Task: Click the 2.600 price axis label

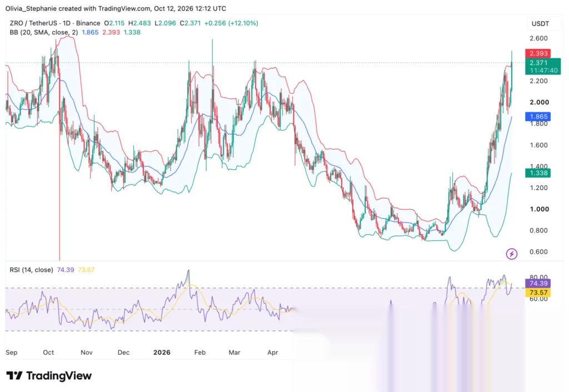Action: 538,38
